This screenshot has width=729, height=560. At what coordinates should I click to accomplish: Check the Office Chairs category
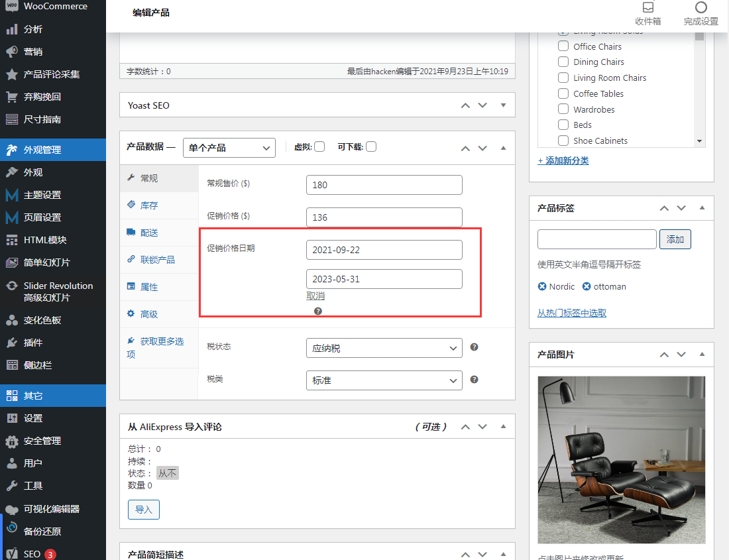pos(563,46)
